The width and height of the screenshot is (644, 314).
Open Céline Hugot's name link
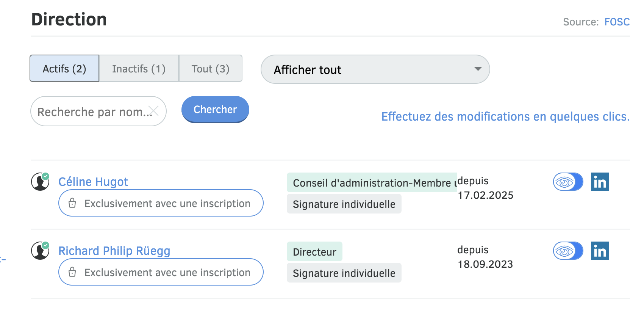click(93, 182)
